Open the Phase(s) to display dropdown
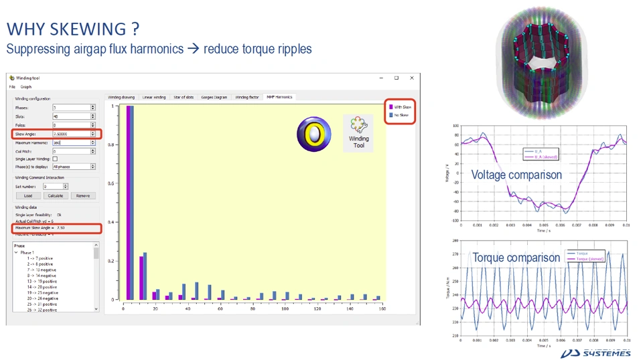Screen dimensions: 643x364 pos(74,167)
